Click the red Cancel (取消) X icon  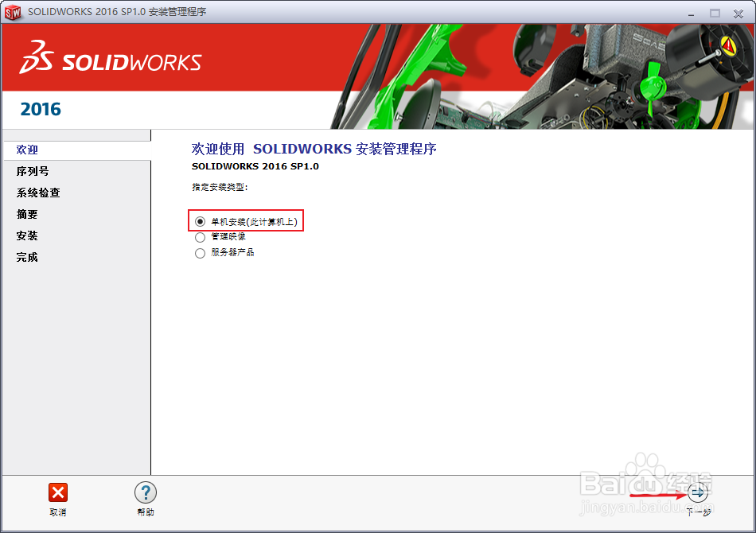(58, 492)
